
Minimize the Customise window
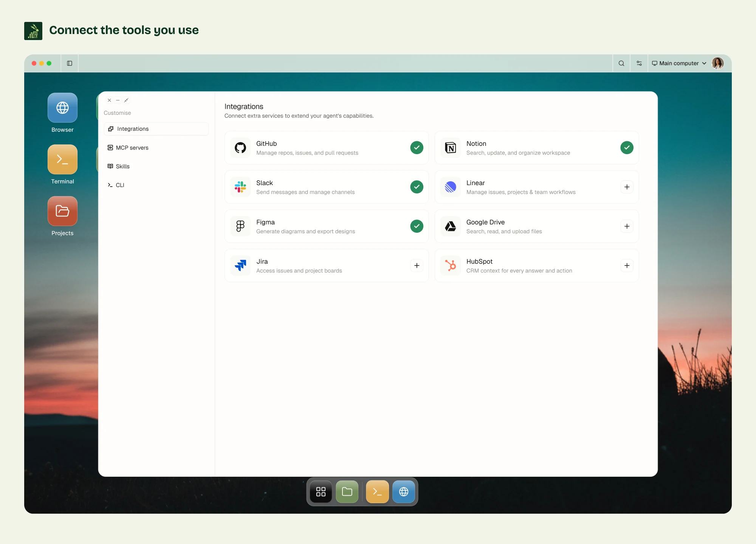pyautogui.click(x=118, y=100)
